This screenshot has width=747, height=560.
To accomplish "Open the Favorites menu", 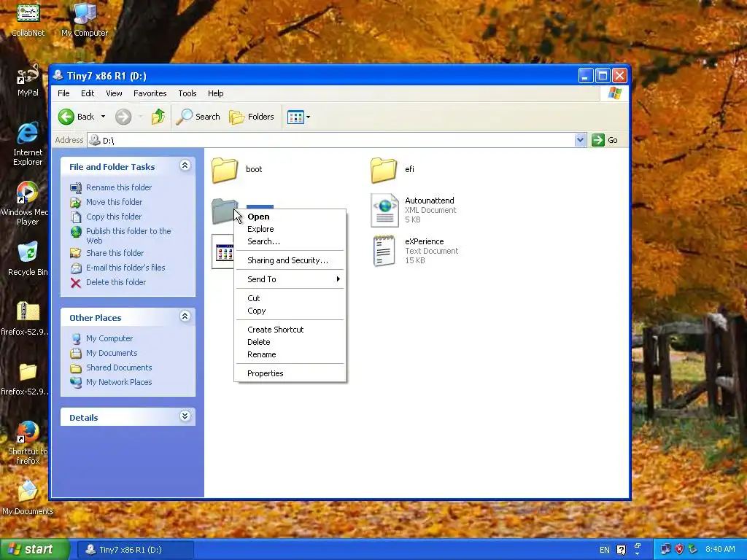I will 150,93.
